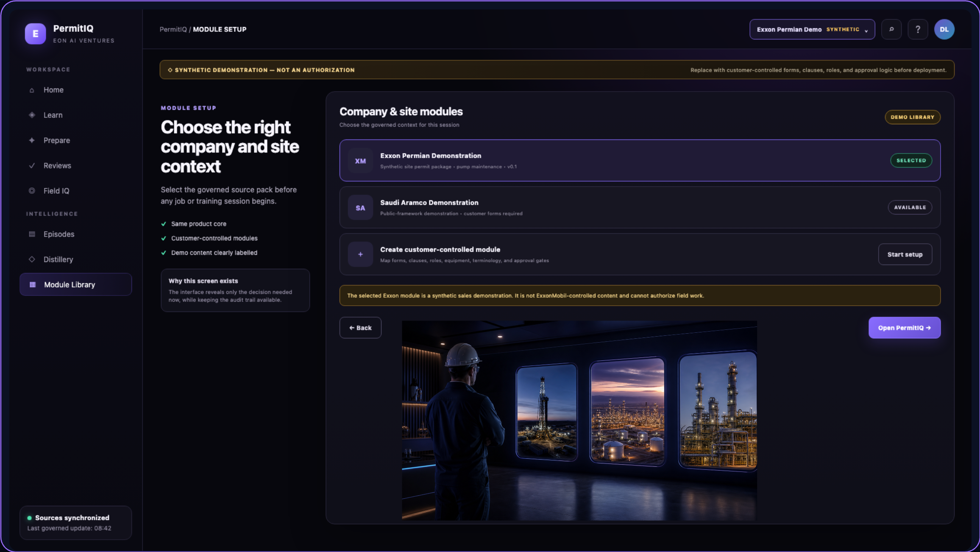Click the Open PermitIQ button
980x552 pixels.
905,328
